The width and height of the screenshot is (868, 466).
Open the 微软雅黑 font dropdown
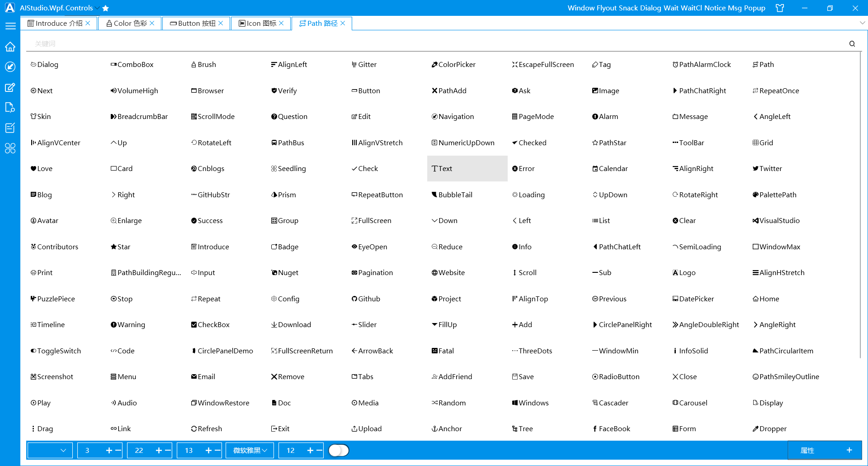(x=250, y=451)
